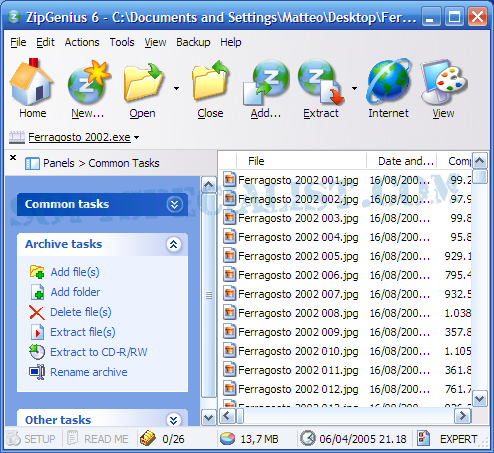This screenshot has height=453, width=494.
Task: Click Delete file(s) red X task
Action: tap(37, 312)
